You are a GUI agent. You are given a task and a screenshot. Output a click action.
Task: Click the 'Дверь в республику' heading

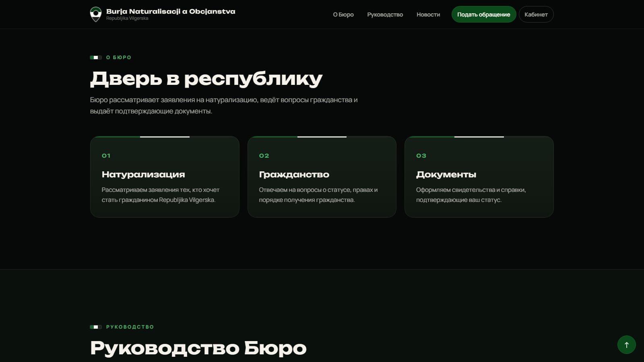tap(206, 78)
